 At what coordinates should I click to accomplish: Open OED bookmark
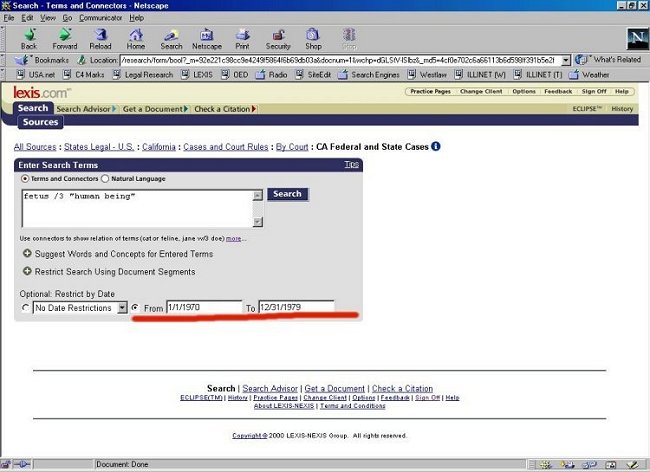(235, 75)
